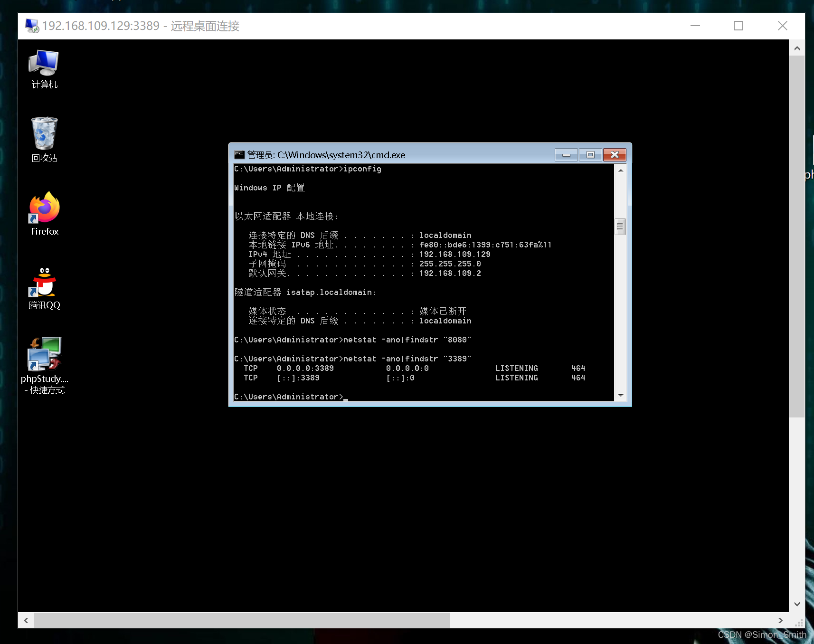Click the Firefox desktop shortcut
This screenshot has height=644, width=814.
coord(45,208)
